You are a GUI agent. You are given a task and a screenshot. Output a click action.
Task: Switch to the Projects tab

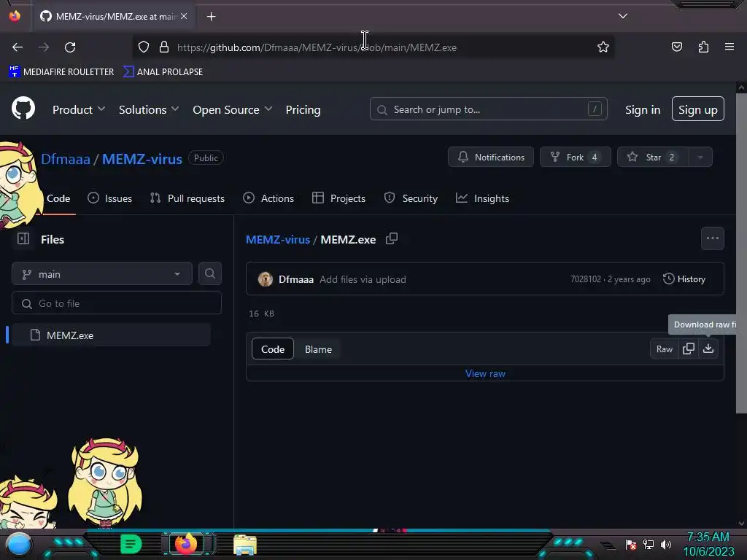[338, 198]
